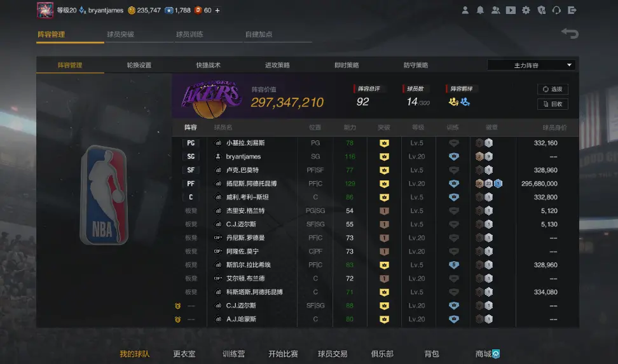Open 商城 in bottom navigation
This screenshot has width=618, height=364.
coord(488,354)
